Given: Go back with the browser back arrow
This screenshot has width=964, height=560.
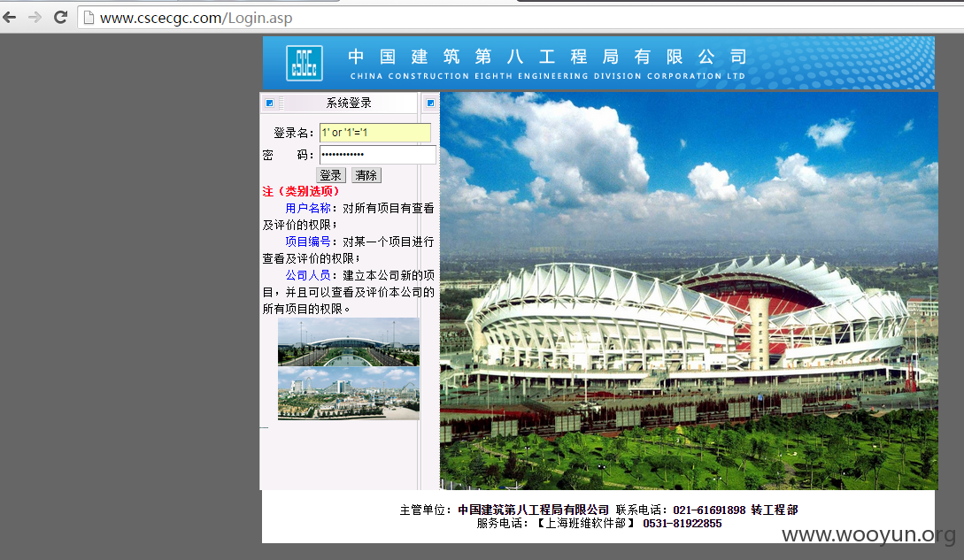Looking at the screenshot, I should pyautogui.click(x=9, y=17).
